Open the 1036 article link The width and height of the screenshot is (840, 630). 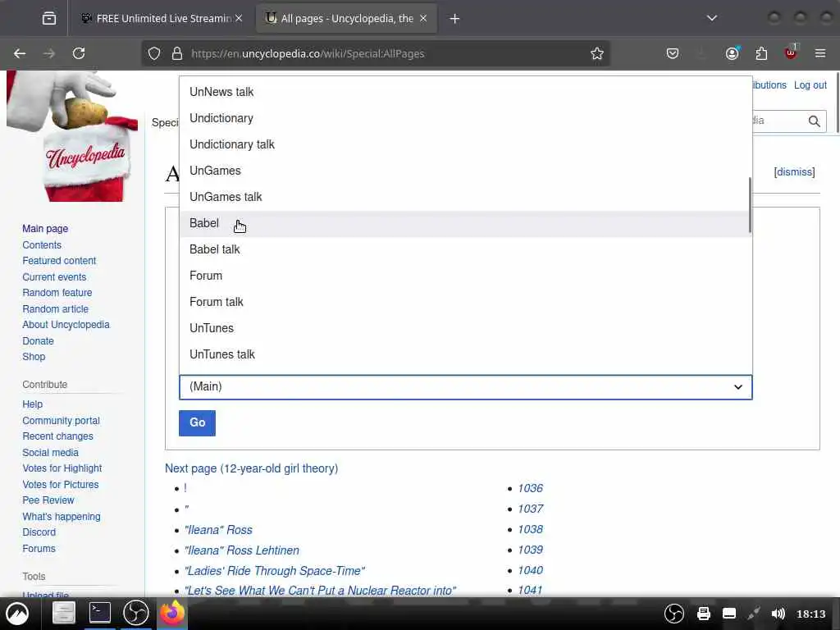point(531,488)
